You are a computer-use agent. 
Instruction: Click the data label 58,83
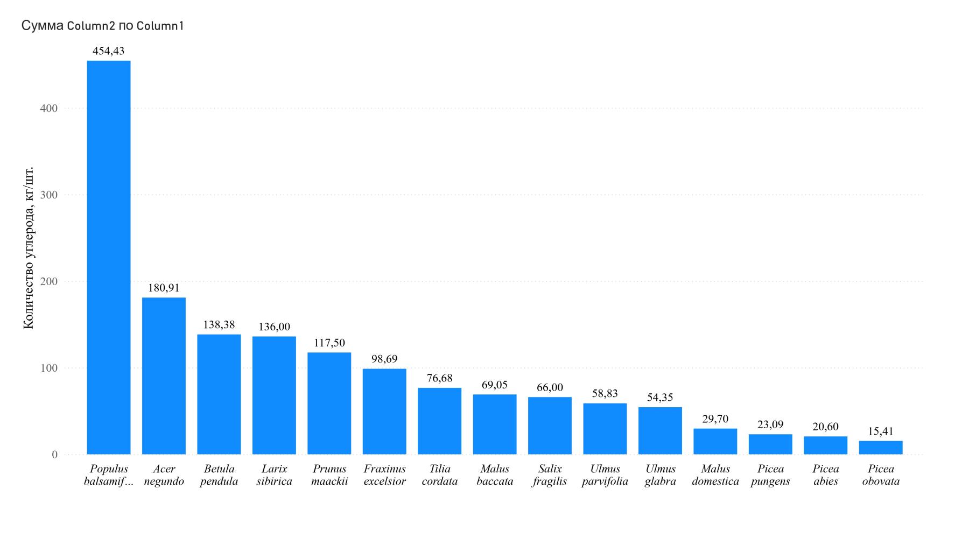tap(605, 393)
